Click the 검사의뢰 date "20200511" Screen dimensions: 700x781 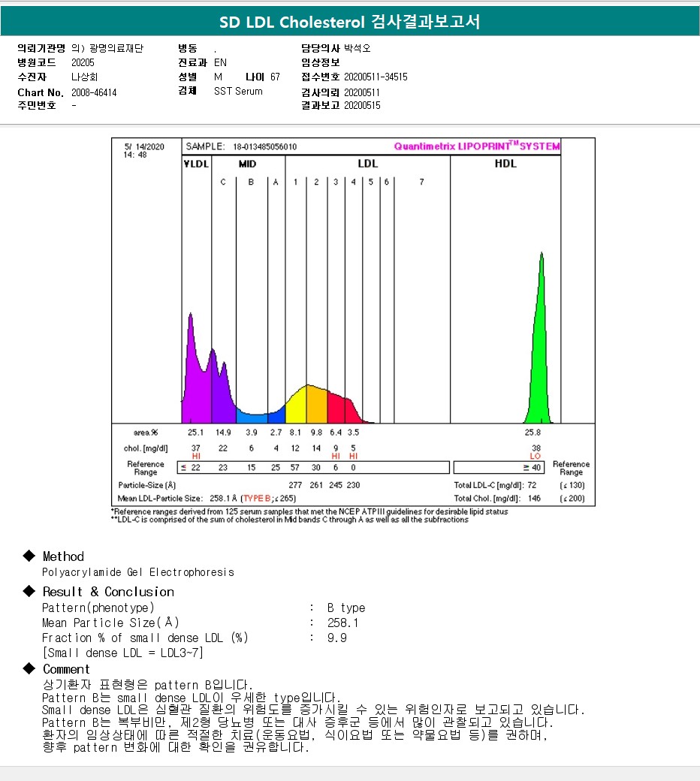(x=362, y=92)
